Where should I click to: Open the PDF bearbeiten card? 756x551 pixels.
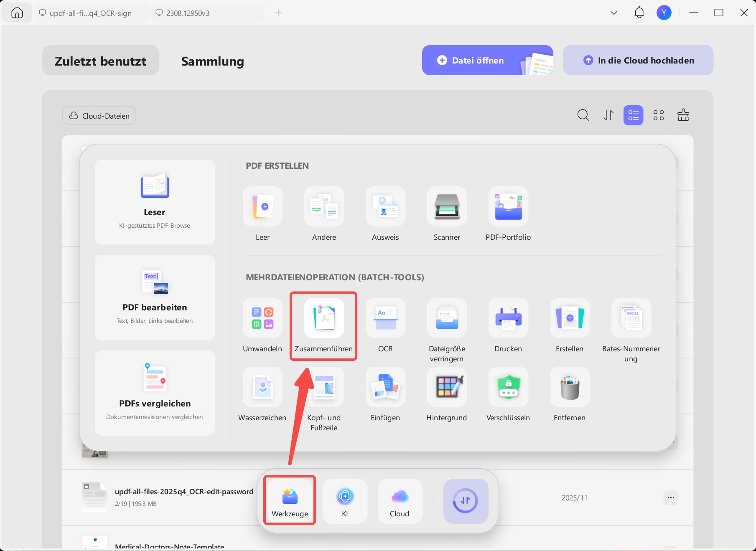point(155,298)
